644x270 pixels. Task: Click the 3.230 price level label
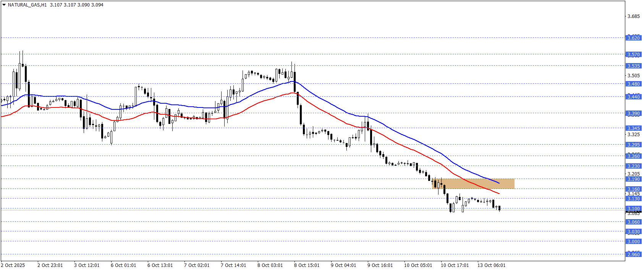point(633,166)
